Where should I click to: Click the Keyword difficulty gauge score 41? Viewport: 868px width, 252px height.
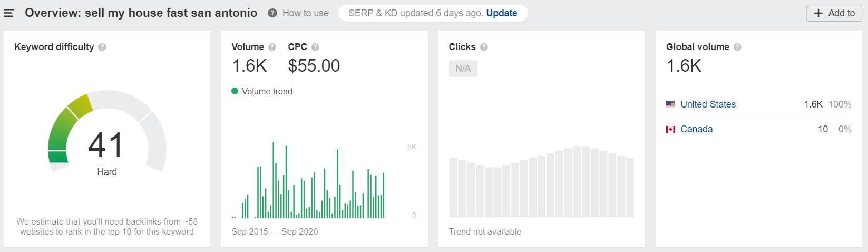pos(106,146)
